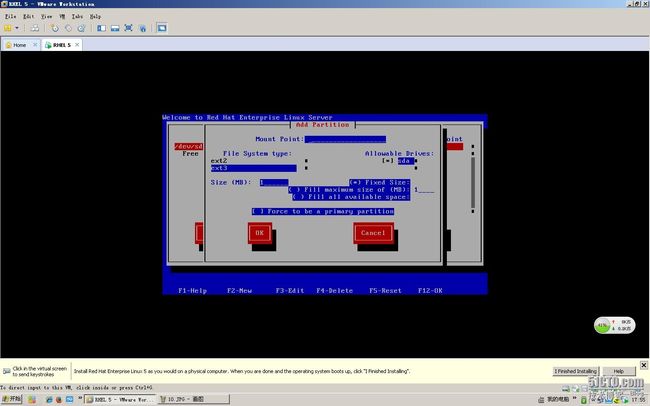Image resolution: width=650 pixels, height=406 pixels.
Task: Click the green network speed widget
Action: point(615,326)
